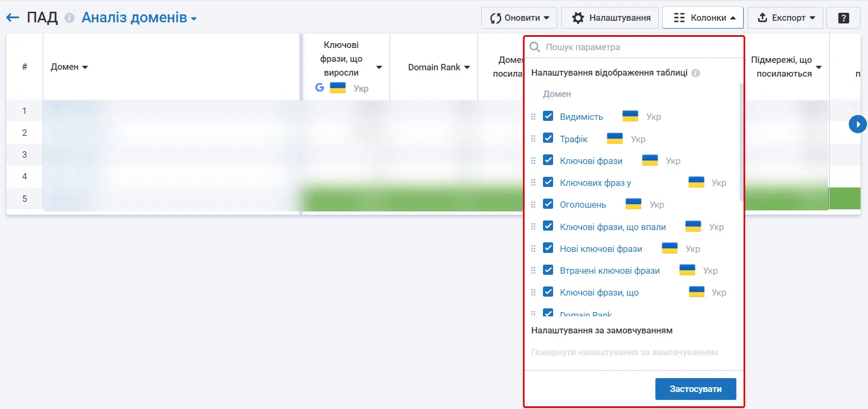The width and height of the screenshot is (868, 409).
Task: Click info icon next to Налаштування відображення таблиці
Action: coord(695,73)
